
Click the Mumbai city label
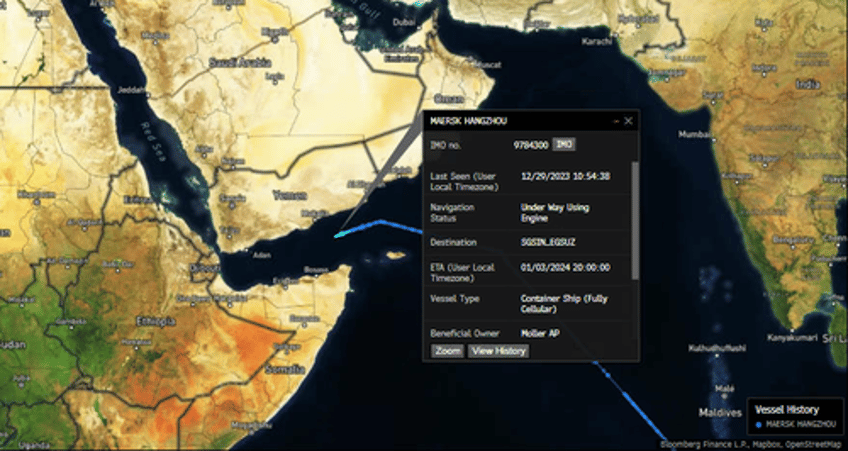694,134
